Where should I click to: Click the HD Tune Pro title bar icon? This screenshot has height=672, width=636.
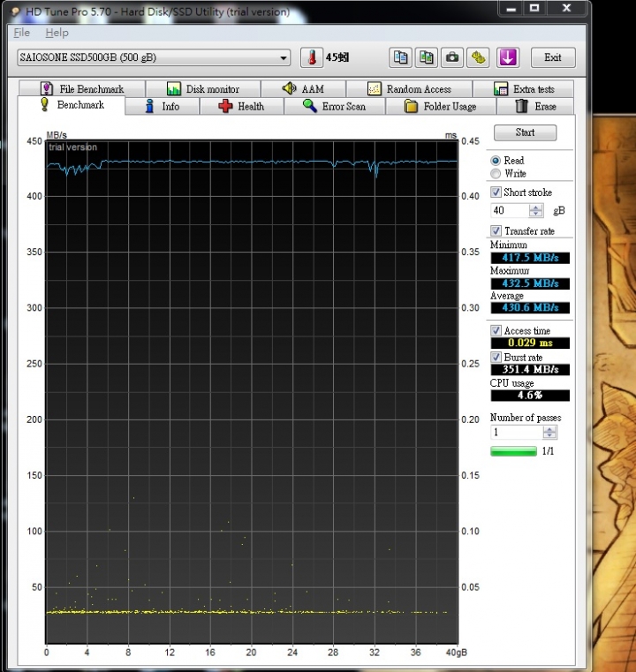pyautogui.click(x=15, y=11)
